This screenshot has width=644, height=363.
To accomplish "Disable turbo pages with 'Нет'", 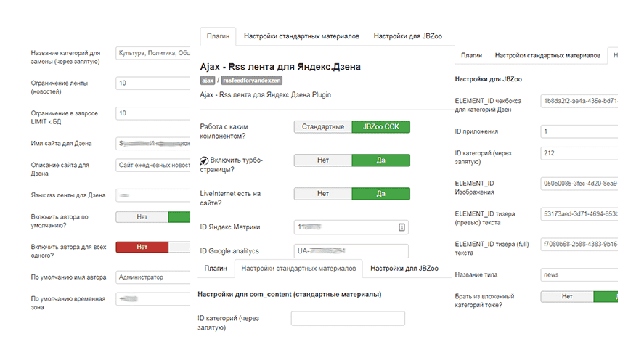I will (323, 160).
